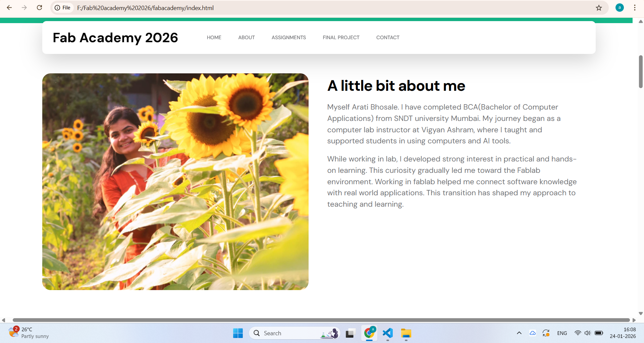Click the sunflower portrait photo
Screen dimensions: 644x343
tap(175, 182)
